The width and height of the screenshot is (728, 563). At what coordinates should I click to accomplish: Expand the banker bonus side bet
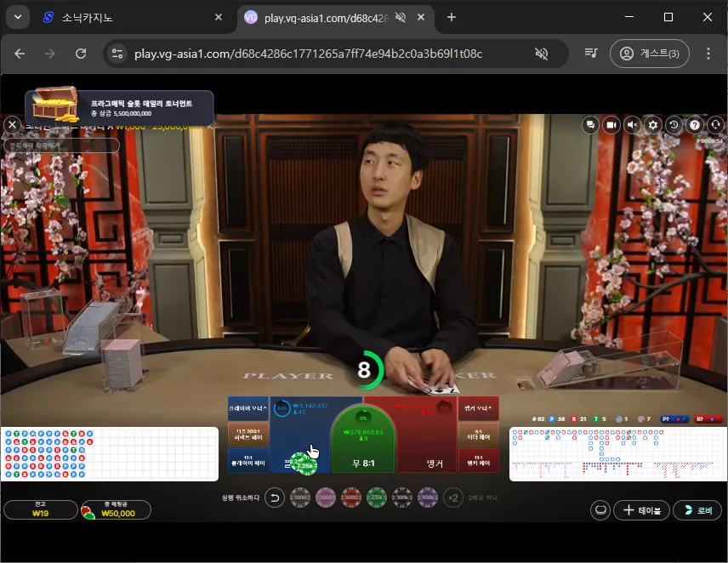coord(478,408)
